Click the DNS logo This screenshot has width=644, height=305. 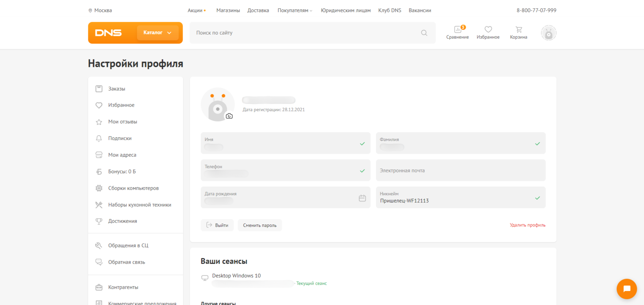click(x=108, y=33)
